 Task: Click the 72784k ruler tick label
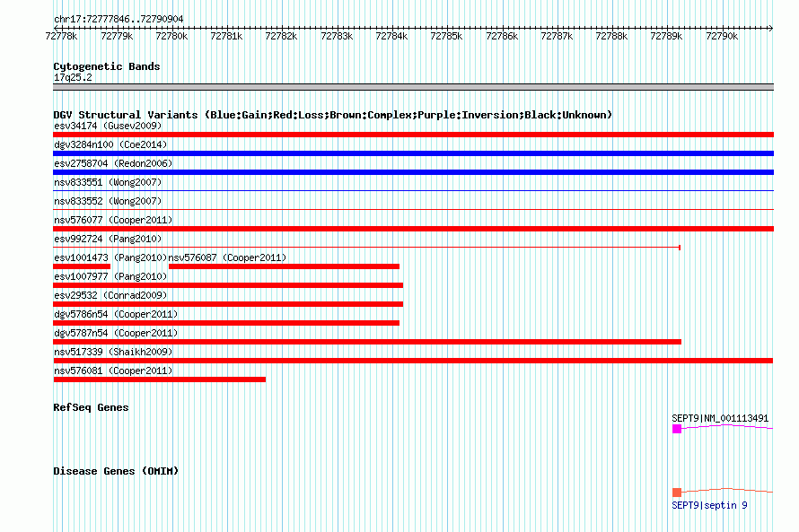[x=391, y=36]
